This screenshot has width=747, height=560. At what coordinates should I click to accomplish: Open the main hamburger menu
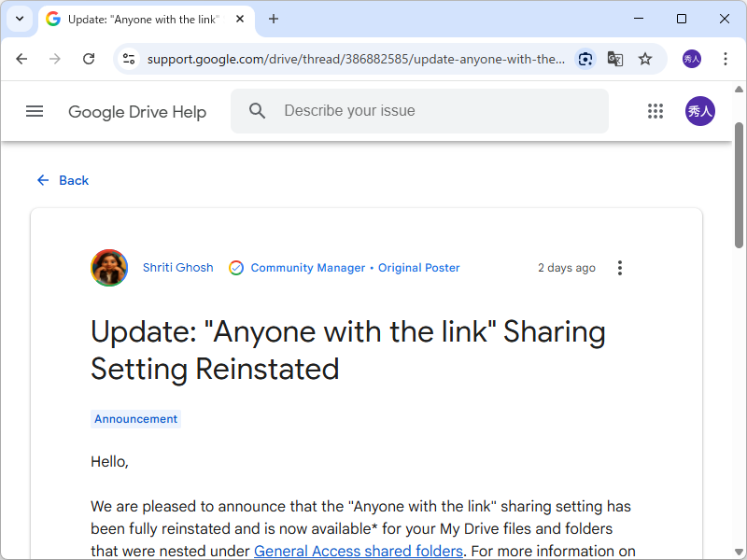pos(35,111)
